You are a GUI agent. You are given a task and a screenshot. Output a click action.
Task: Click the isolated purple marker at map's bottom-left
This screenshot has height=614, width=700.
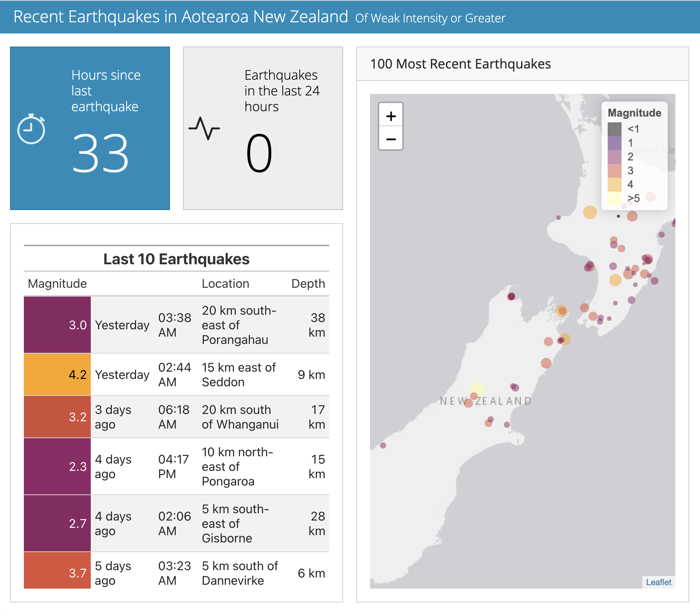(x=383, y=445)
